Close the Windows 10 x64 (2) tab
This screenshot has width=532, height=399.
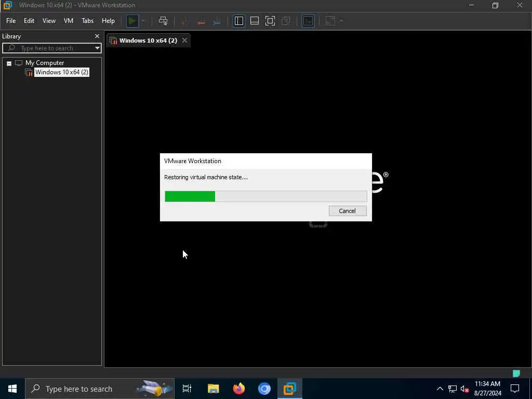click(x=184, y=41)
